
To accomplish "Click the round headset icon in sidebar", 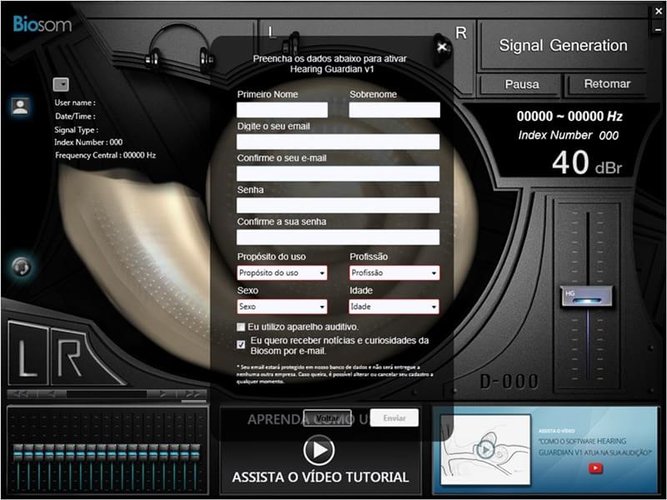I will 21,267.
